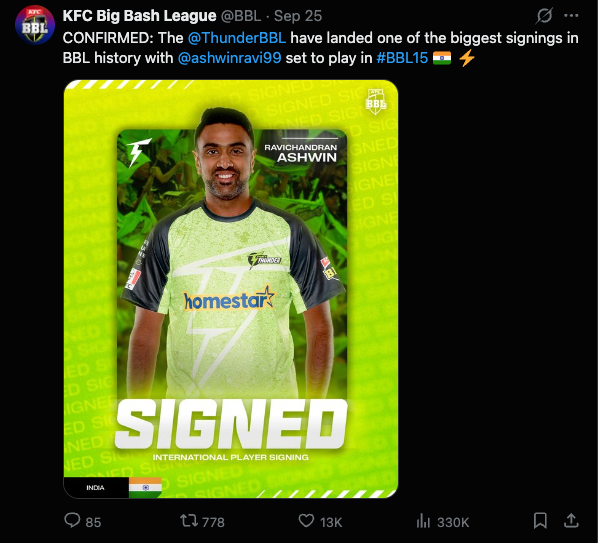Click the reply comment icon
Screen dimensions: 598x543
click(x=72, y=521)
